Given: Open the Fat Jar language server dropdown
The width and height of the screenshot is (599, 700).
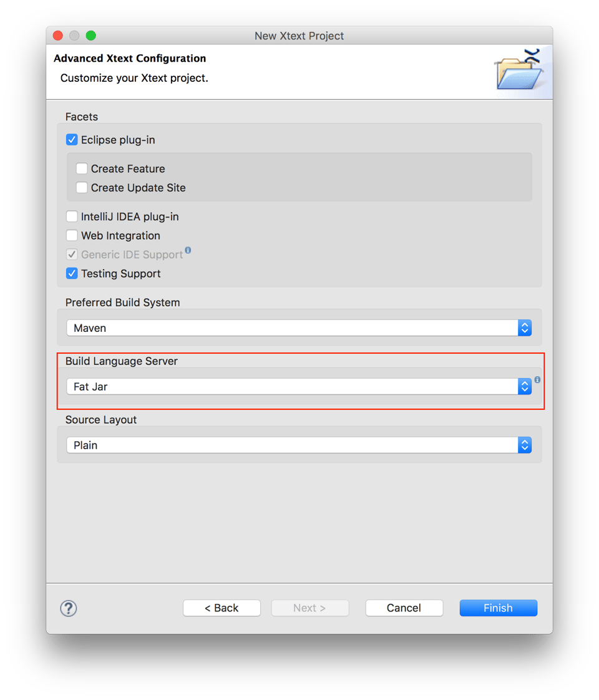Looking at the screenshot, I should pos(293,386).
